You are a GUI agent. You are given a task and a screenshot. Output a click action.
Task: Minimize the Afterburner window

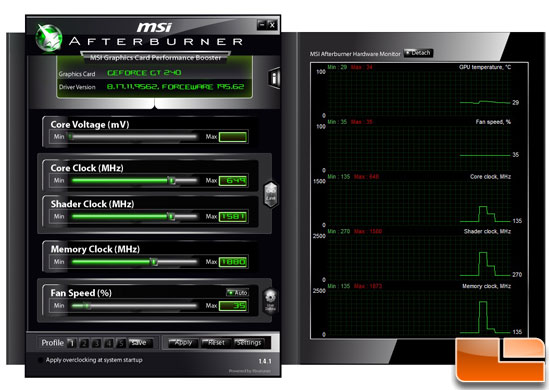coord(262,25)
